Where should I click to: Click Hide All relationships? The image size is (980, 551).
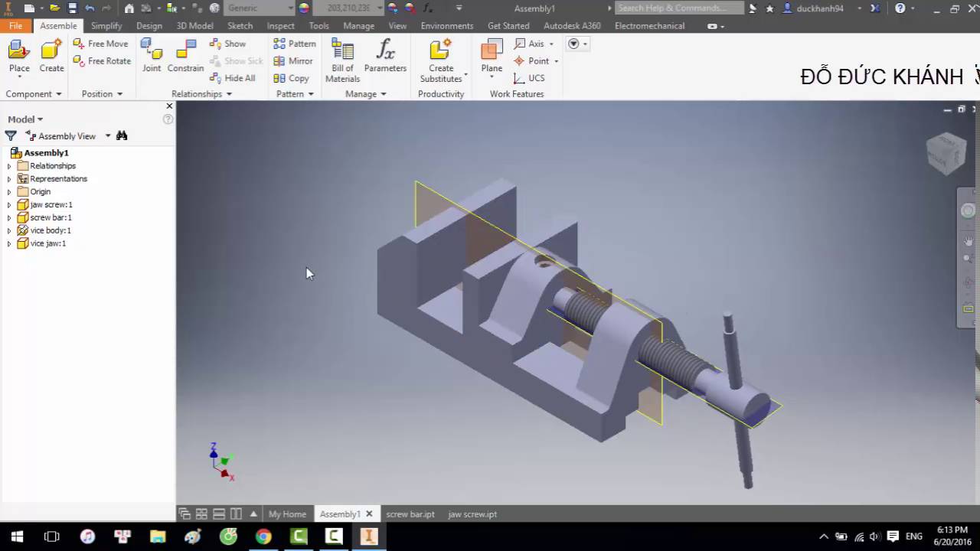point(232,78)
